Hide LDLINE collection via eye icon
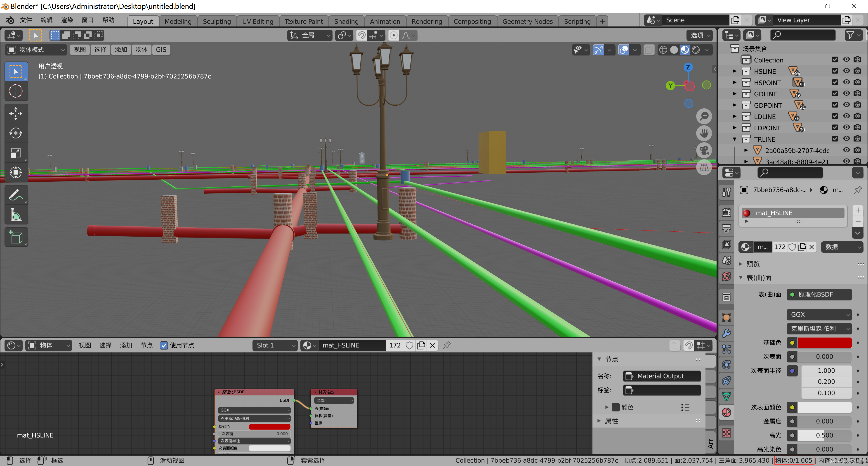This screenshot has height=466, width=868. click(846, 116)
